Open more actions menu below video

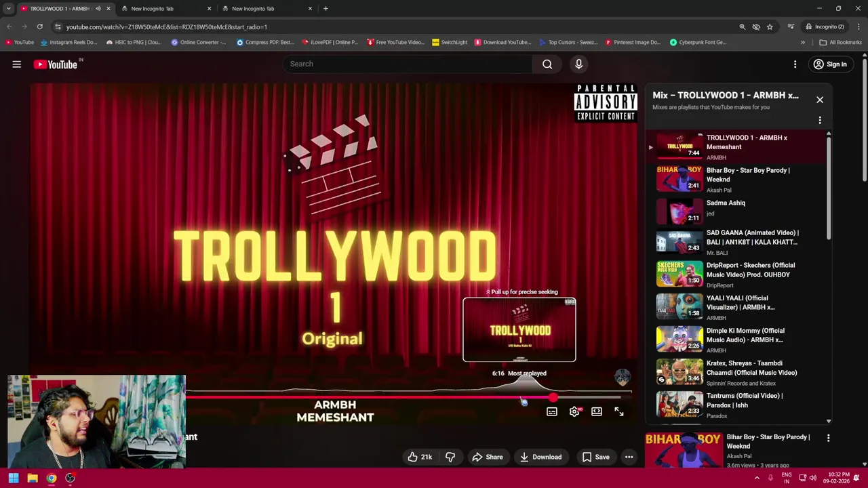coord(629,457)
